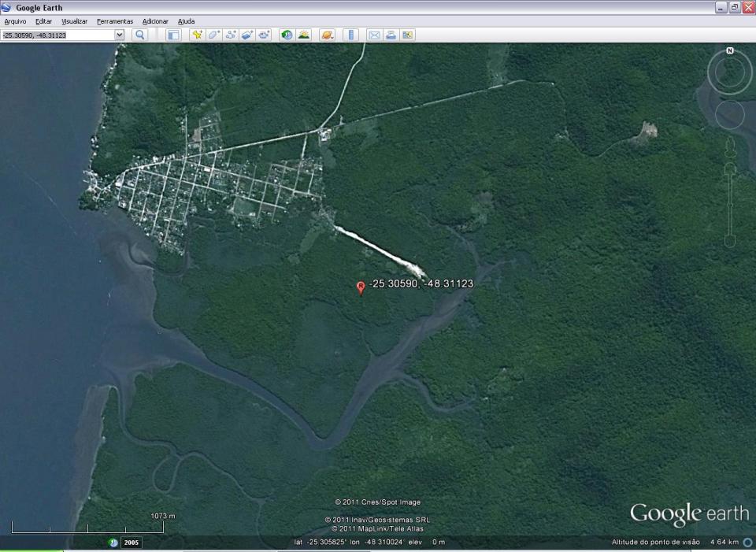Image resolution: width=756 pixels, height=552 pixels.
Task: Open view in Google Maps icon
Action: click(x=408, y=35)
